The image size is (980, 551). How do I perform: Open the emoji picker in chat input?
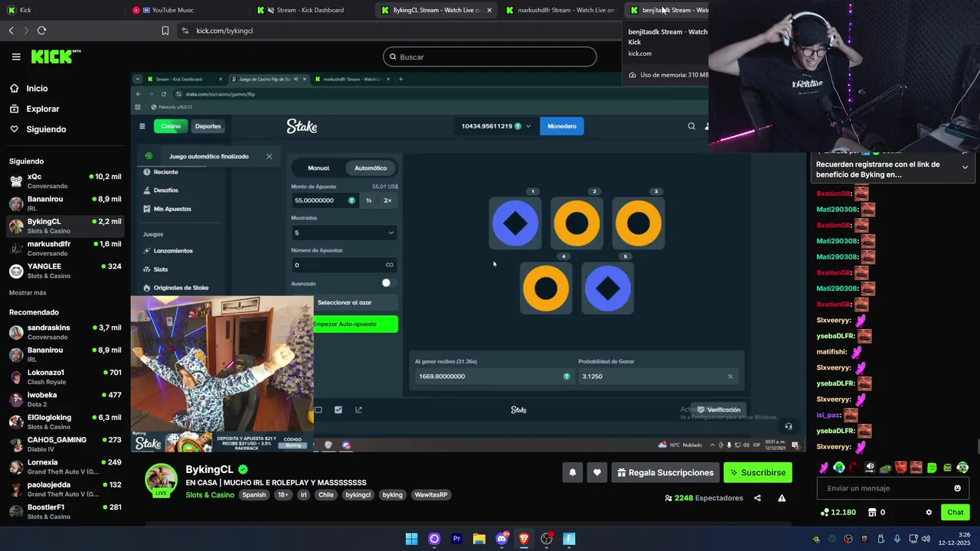coord(957,488)
